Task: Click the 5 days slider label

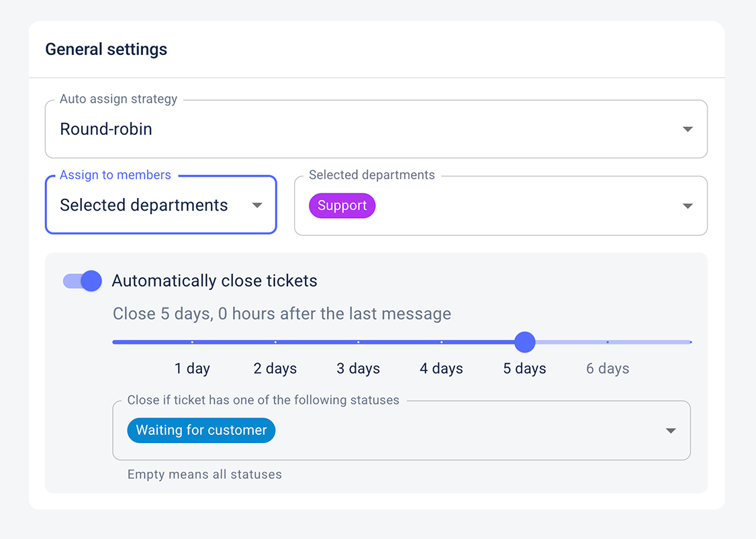Action: pyautogui.click(x=524, y=369)
